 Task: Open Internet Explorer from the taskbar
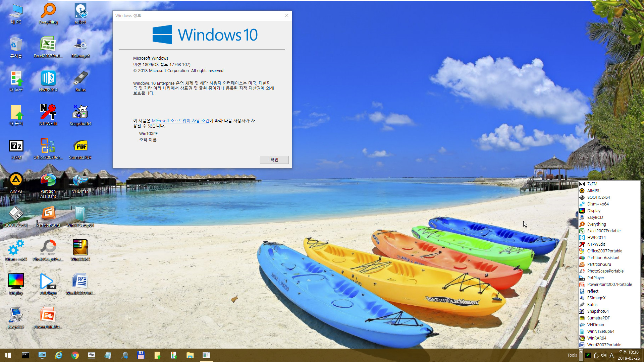tap(58, 355)
